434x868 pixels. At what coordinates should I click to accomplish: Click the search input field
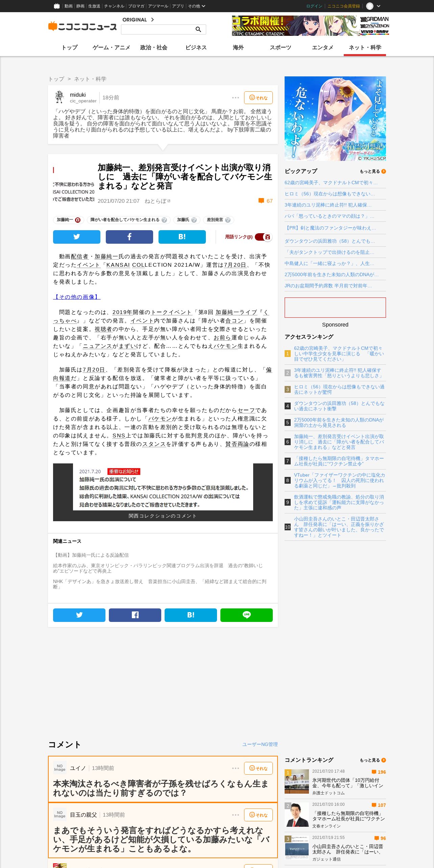click(x=158, y=29)
